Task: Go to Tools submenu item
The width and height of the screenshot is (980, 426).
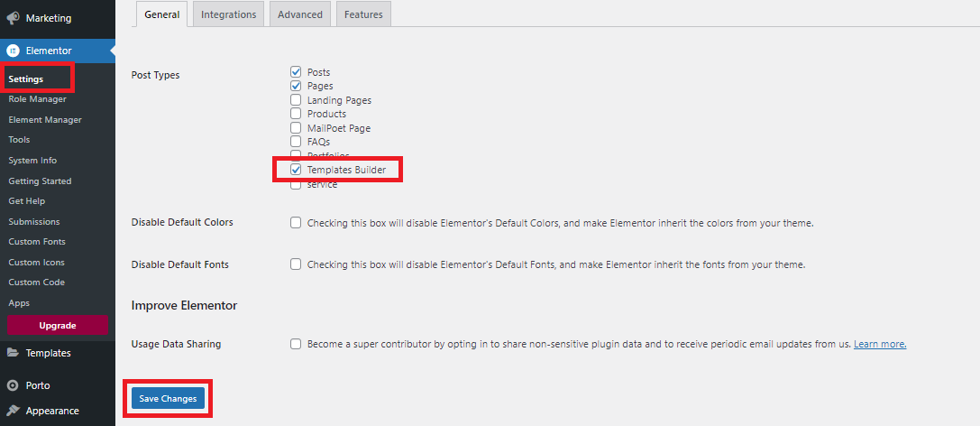Action: click(x=19, y=140)
